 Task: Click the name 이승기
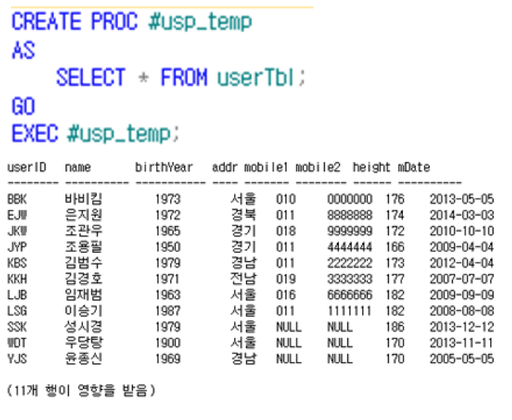(84, 311)
